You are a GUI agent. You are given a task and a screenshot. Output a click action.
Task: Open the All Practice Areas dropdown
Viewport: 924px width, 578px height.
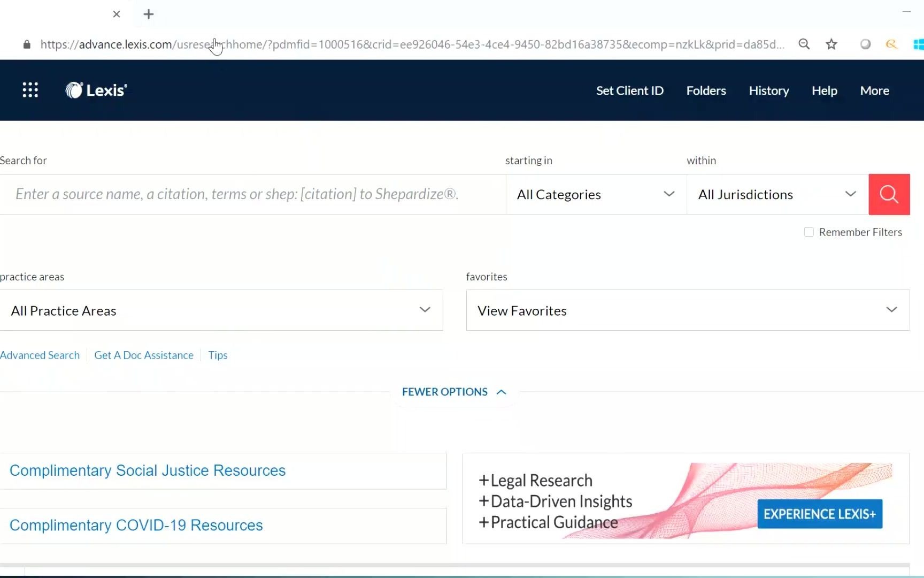[x=221, y=310]
